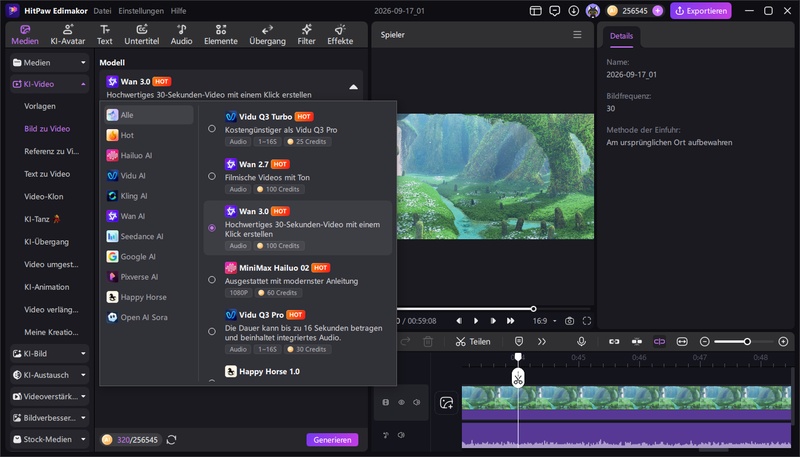Image resolution: width=800 pixels, height=457 pixels.
Task: Open the Vorlagen option
Action: 40,106
